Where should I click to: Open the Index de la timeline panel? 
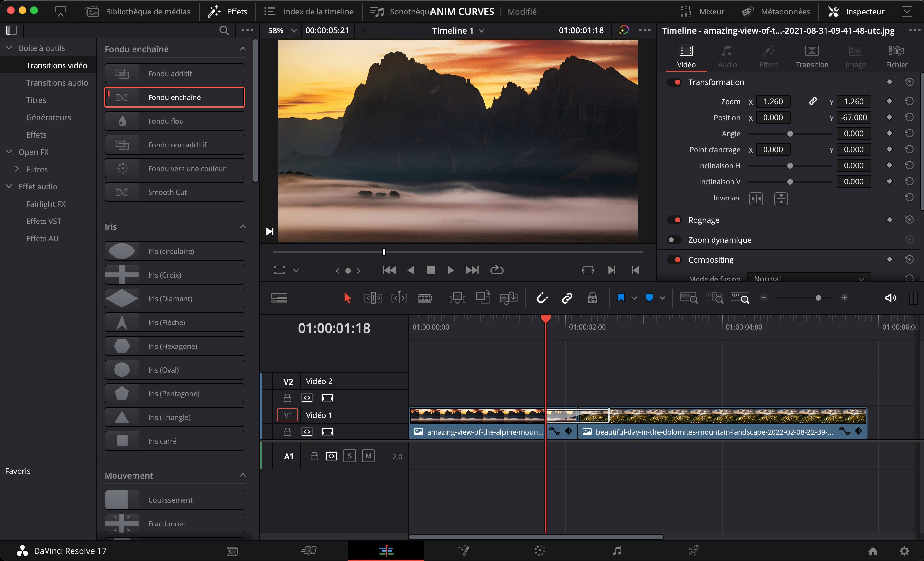coord(318,11)
